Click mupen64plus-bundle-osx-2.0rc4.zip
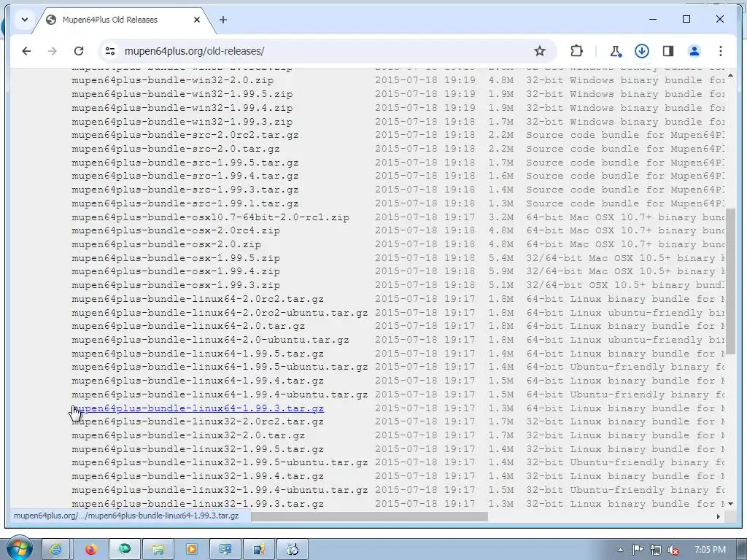Image resolution: width=747 pixels, height=560 pixels. [176, 230]
